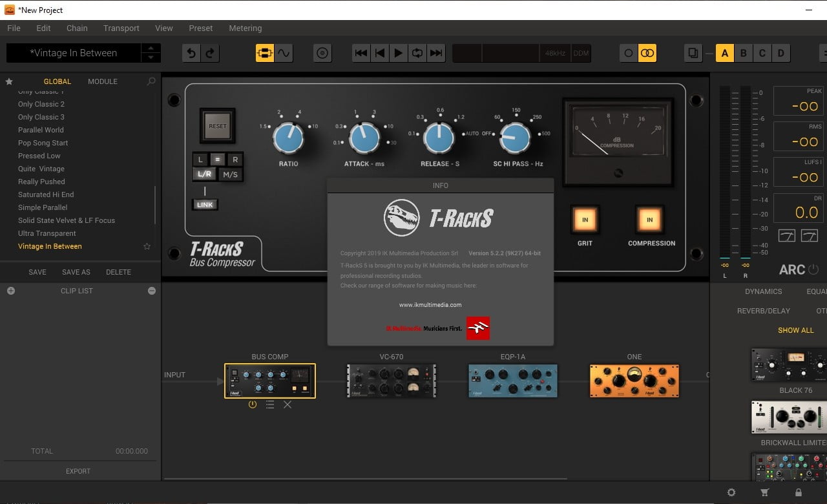
Task: Toggle the GRIT IN switch
Action: pos(585,220)
